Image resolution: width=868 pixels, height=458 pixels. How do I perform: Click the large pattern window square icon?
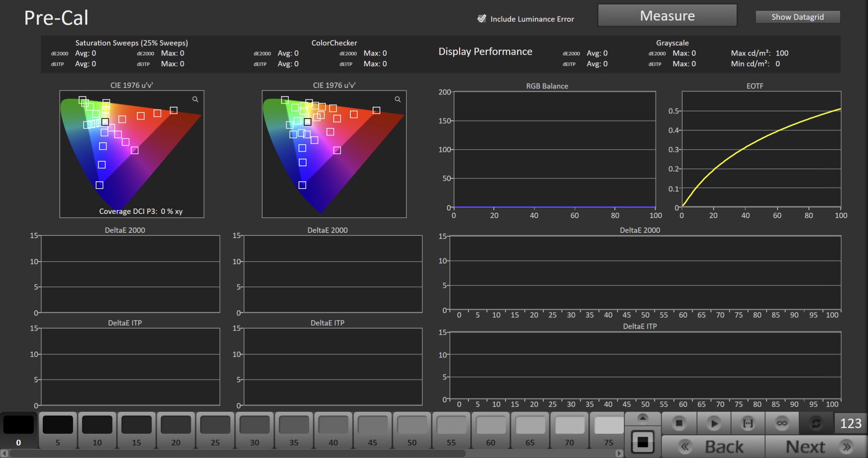coord(643,442)
